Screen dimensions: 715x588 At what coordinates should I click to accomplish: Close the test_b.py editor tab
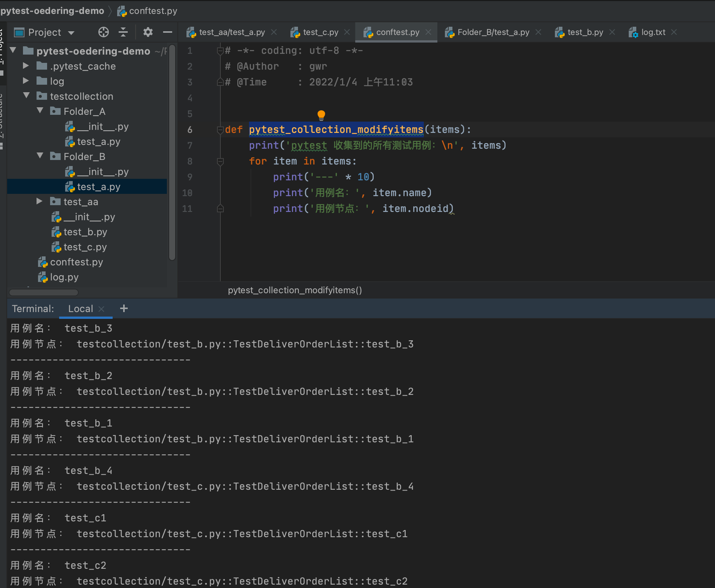click(x=612, y=32)
